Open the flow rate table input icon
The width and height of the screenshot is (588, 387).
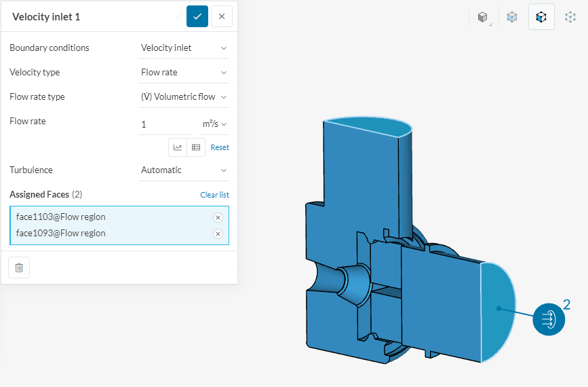click(x=195, y=147)
